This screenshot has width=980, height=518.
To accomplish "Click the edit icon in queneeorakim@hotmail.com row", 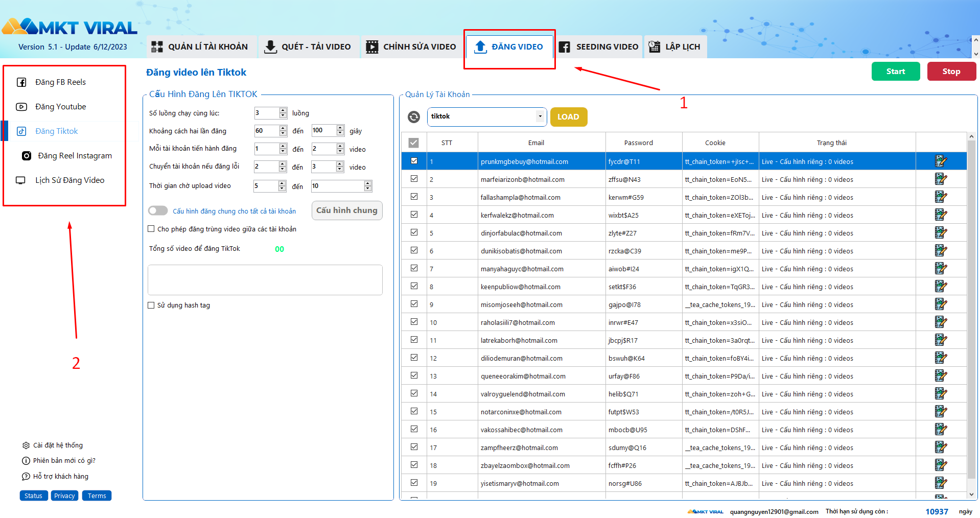I will [x=941, y=376].
